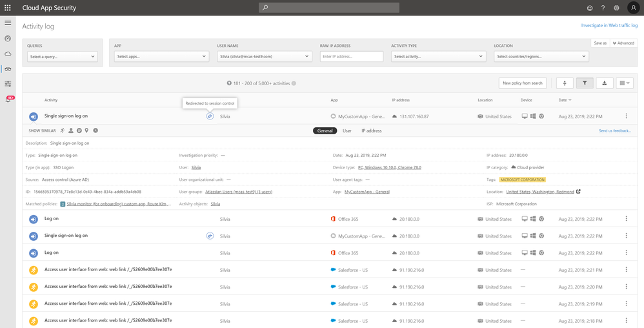644x328 pixels.
Task: Open the Investigate glasses icon in sidebar
Action: [8, 69]
